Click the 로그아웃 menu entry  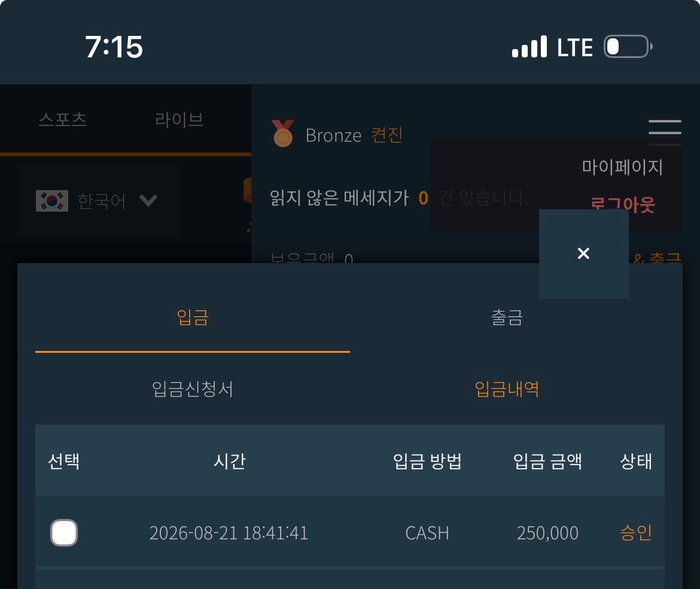tap(622, 205)
